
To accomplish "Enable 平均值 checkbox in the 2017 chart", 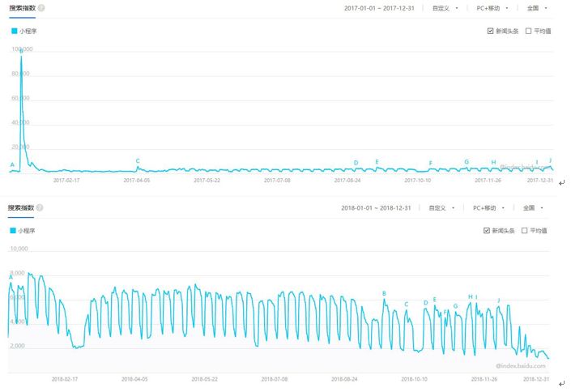I will click(528, 31).
